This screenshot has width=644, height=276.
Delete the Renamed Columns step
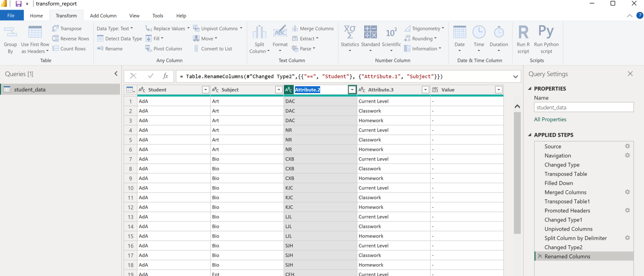(x=540, y=256)
